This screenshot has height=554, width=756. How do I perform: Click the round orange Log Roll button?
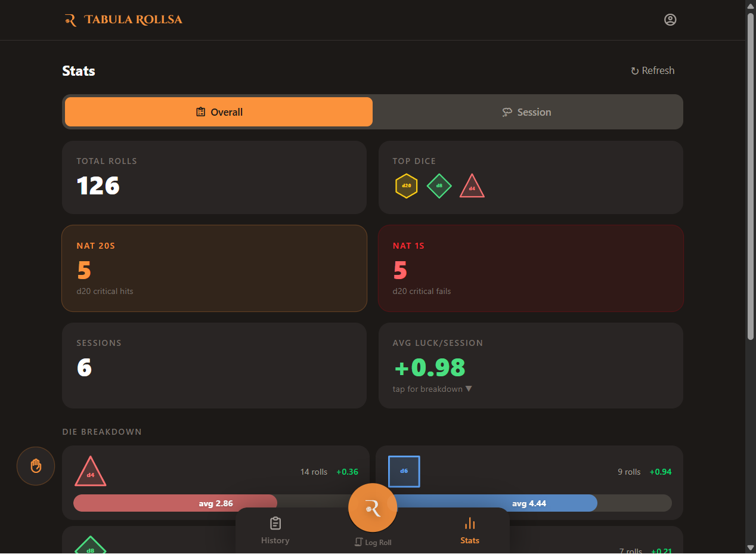click(x=373, y=507)
